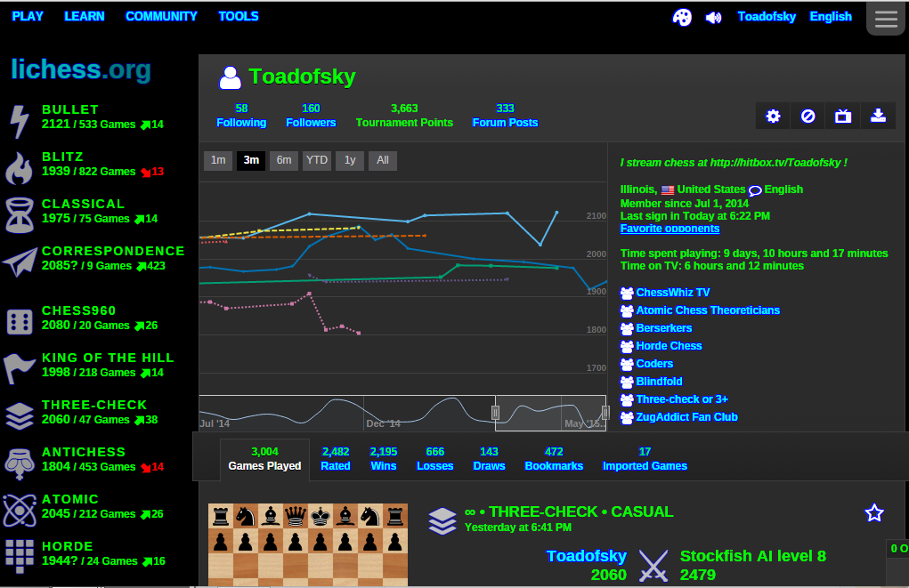Open the hamburger navigation menu
The height and width of the screenshot is (588, 909).
pos(885,18)
